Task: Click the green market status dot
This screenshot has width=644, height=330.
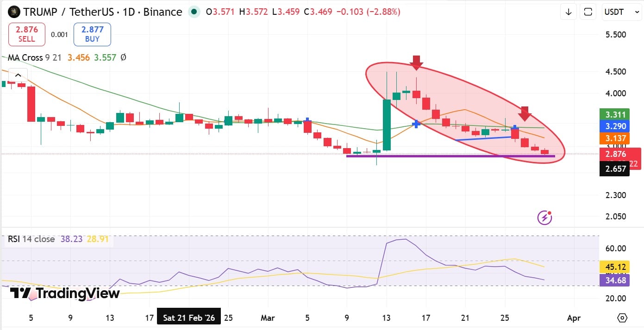Action: pyautogui.click(x=194, y=12)
